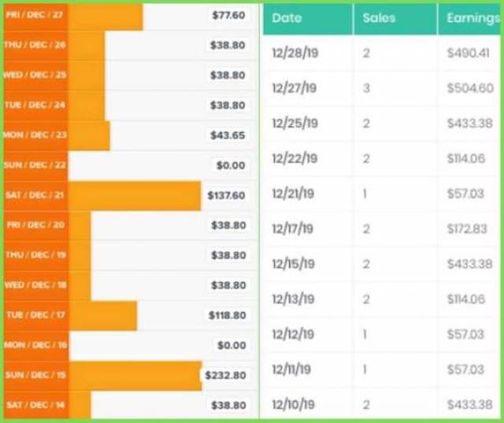Screen dimensions: 504x423
Task: Click the SUN / DEC / 15 bar
Action: pos(134,376)
